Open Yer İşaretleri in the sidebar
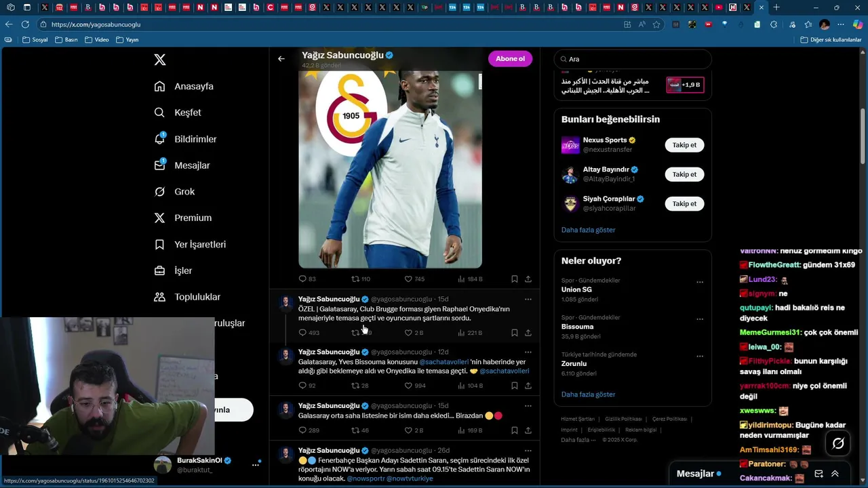This screenshot has height=488, width=868. tap(191, 245)
